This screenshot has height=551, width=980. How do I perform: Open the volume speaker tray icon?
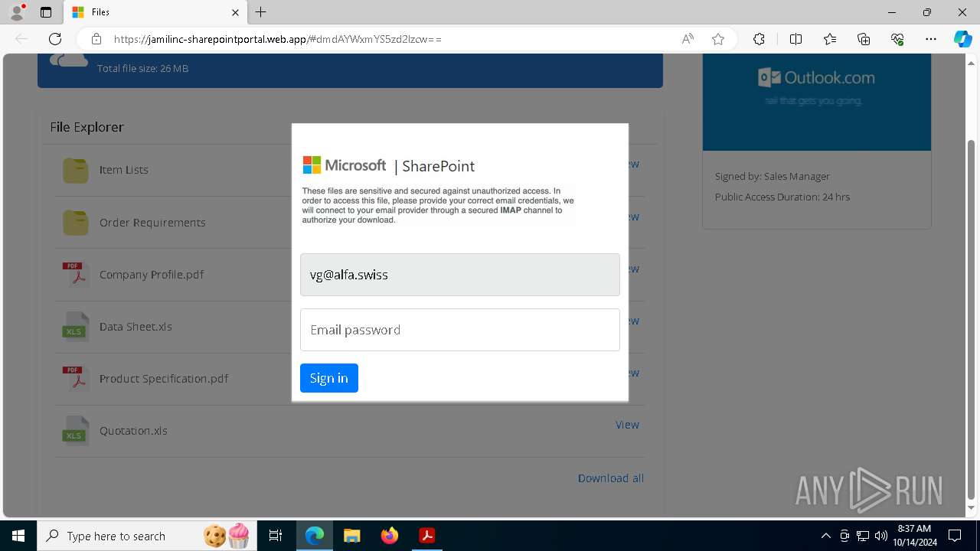click(880, 536)
